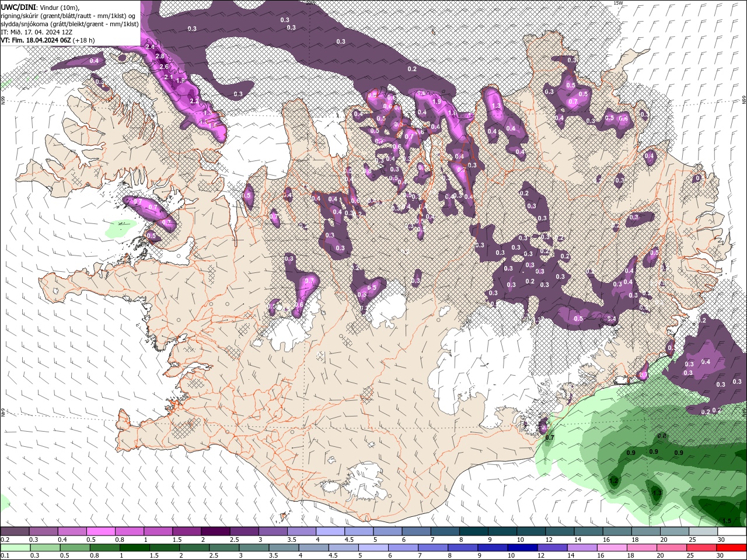Click the 2.2 snowfall value on northwest peninsula
Image resolution: width=747 pixels, height=560 pixels.
[195, 100]
